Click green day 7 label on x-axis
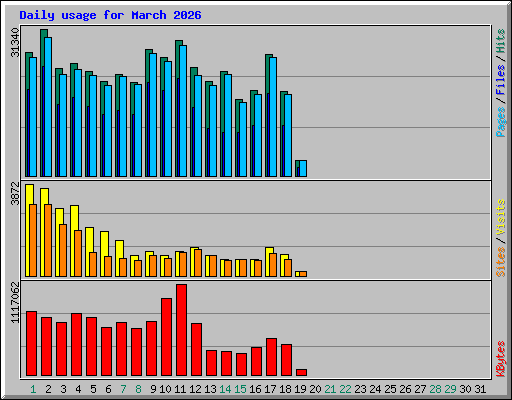The height and width of the screenshot is (400, 512). click(x=123, y=389)
